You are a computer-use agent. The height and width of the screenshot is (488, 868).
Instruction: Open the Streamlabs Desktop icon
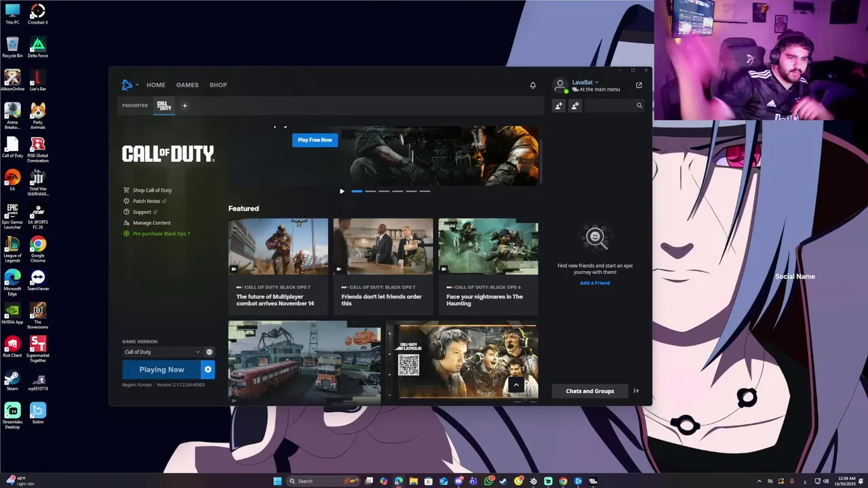(x=12, y=415)
